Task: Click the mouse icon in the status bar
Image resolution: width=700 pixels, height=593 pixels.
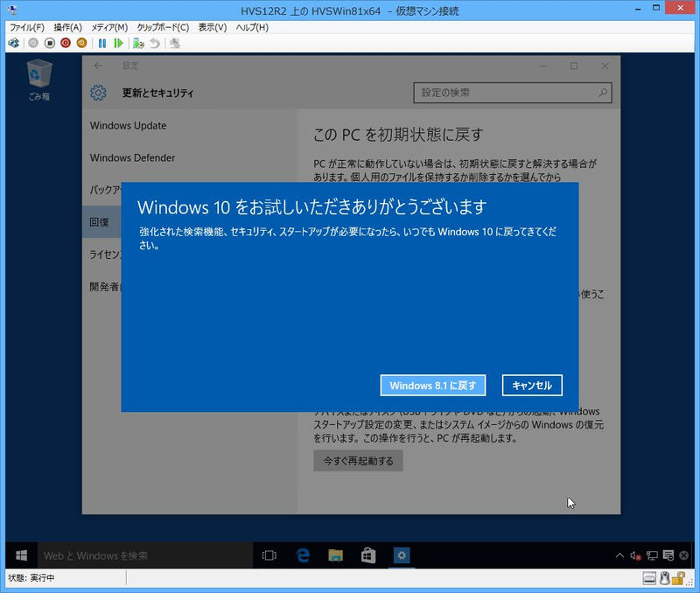Action: (x=665, y=578)
